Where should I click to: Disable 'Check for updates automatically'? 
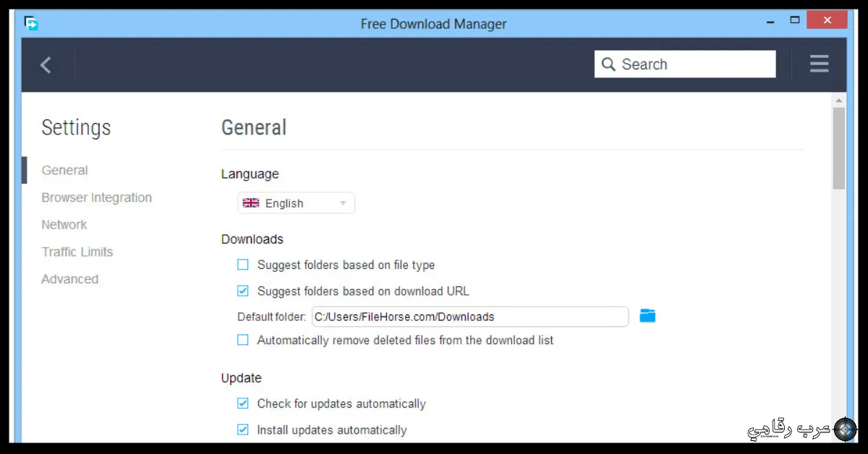(x=242, y=403)
